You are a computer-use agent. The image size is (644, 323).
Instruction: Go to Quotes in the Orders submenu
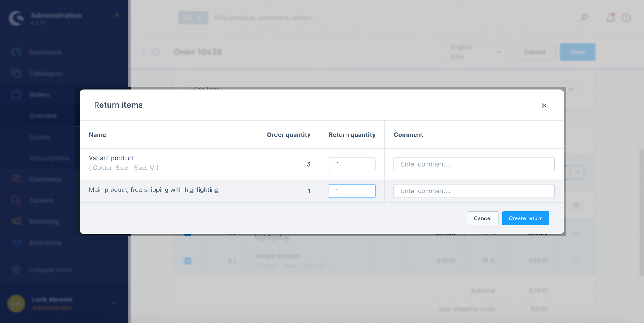tap(40, 137)
